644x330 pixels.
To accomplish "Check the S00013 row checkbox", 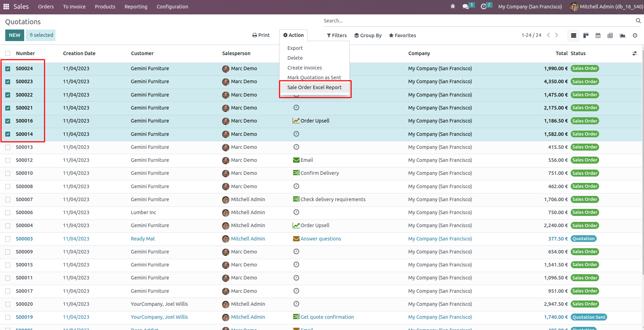I will click(x=8, y=147).
